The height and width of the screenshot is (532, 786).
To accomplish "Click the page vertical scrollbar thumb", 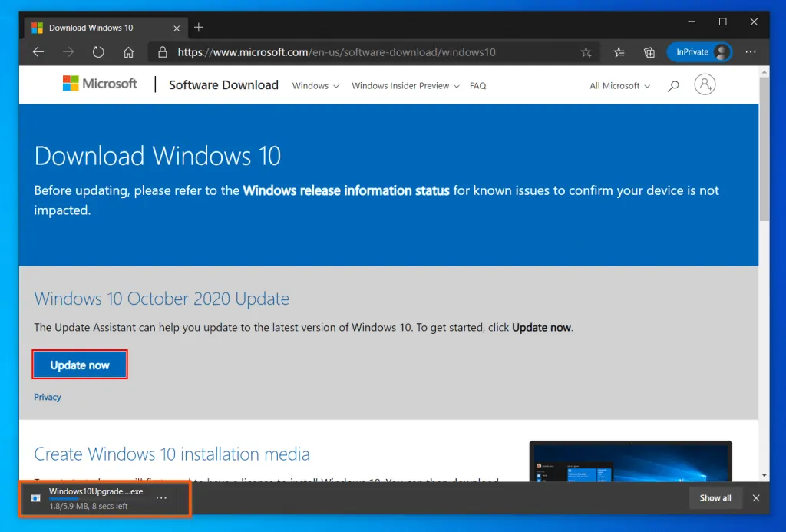I will coord(764,150).
